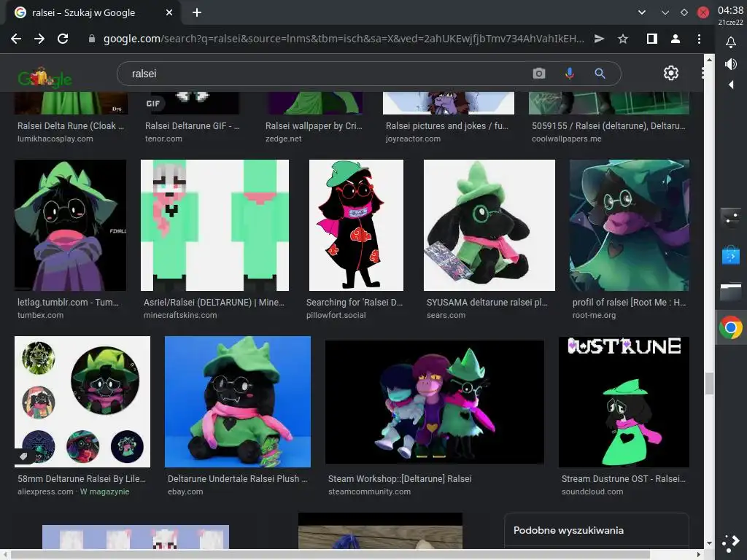The width and height of the screenshot is (747, 560).
Task: Search by image with camera icon
Action: (x=539, y=74)
